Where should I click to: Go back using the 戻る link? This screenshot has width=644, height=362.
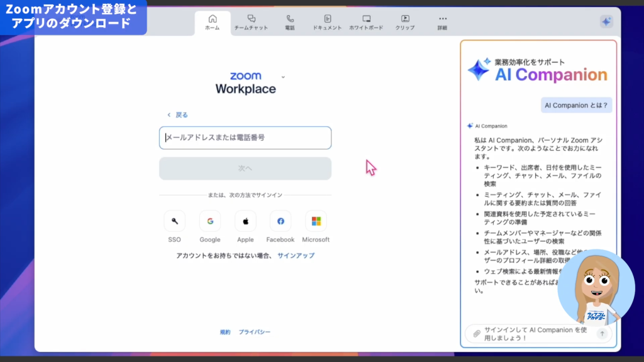(177, 115)
